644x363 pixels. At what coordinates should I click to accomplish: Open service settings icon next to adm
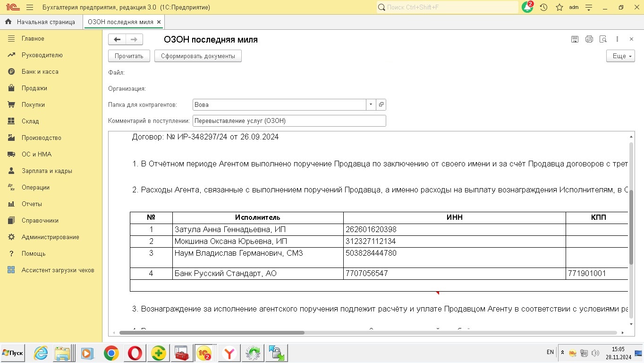tap(589, 8)
